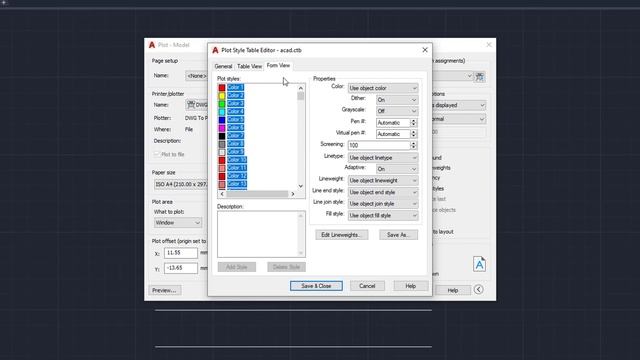
Task: Click the Save As button
Action: pyautogui.click(x=398, y=235)
